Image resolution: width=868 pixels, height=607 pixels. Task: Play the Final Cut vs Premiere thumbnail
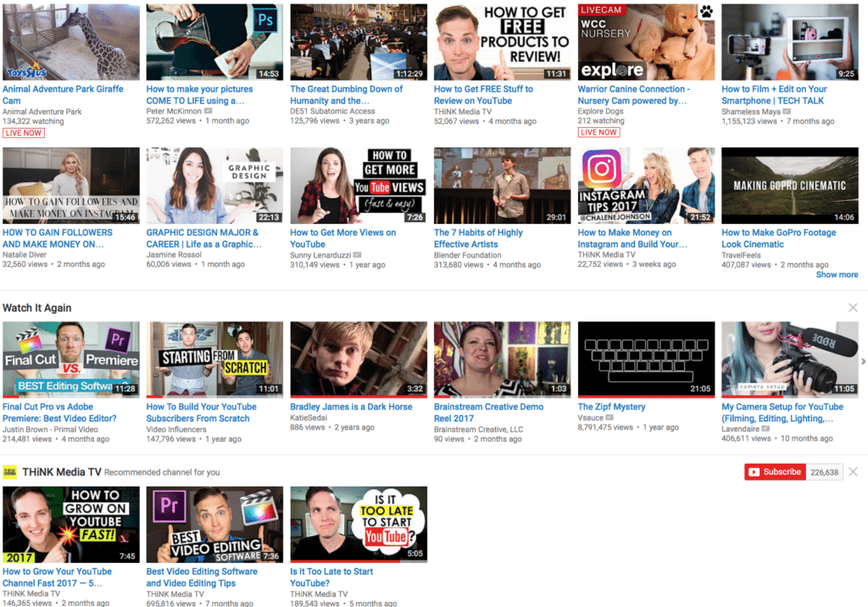coord(71,359)
